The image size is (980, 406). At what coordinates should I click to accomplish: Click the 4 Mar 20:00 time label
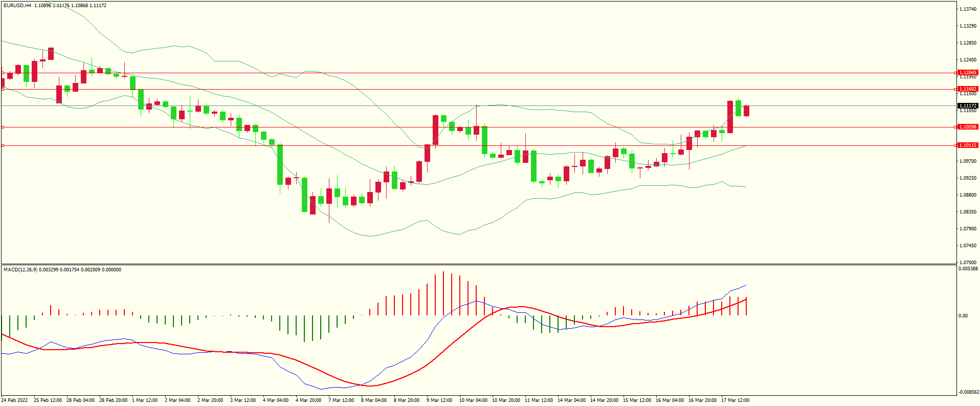(x=308, y=400)
